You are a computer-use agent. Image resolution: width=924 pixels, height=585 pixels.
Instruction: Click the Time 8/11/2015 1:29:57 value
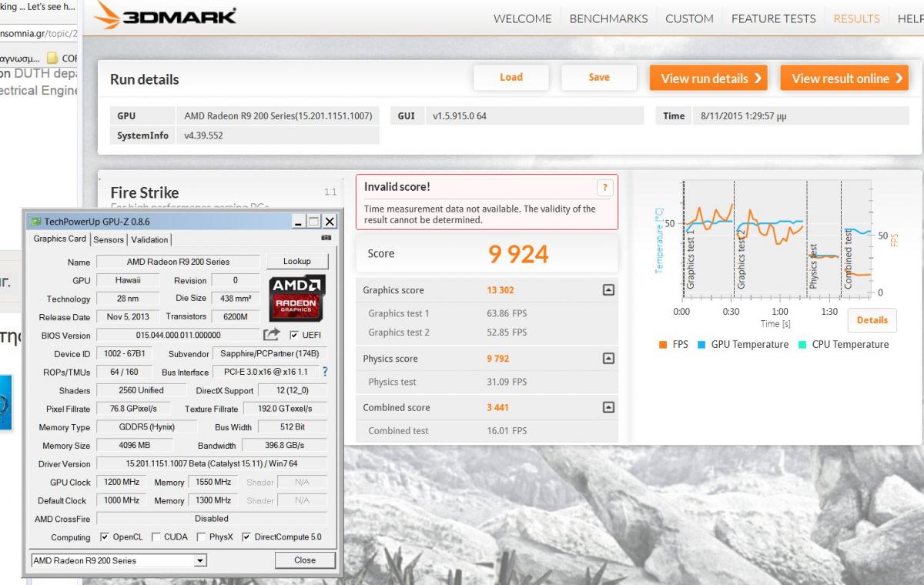coord(742,116)
